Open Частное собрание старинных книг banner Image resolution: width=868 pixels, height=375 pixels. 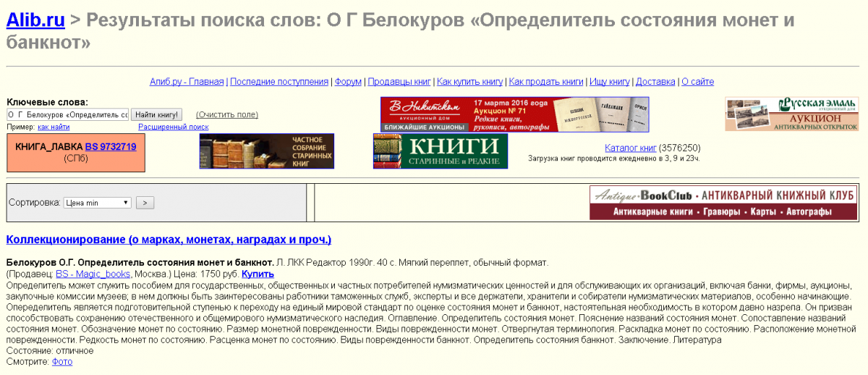(x=267, y=151)
